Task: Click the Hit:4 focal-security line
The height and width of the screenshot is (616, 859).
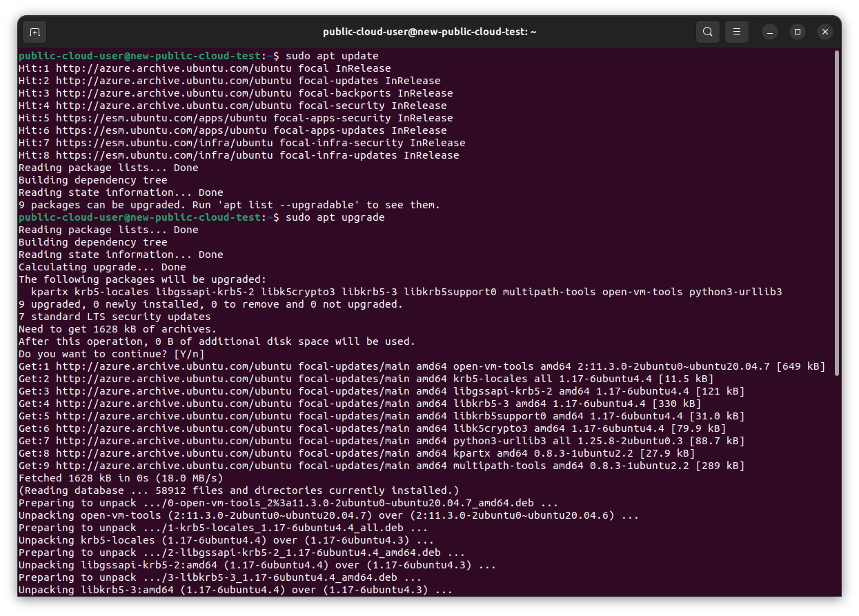Action: (233, 106)
